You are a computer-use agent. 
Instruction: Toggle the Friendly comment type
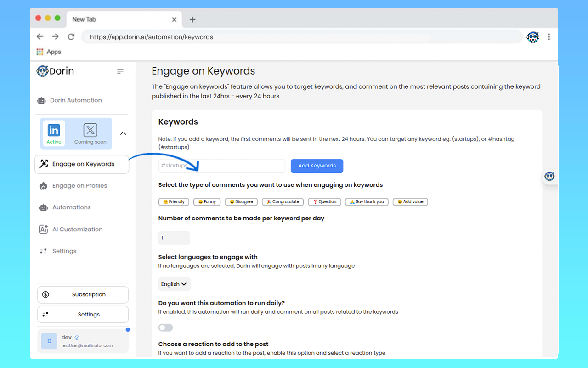coord(174,201)
